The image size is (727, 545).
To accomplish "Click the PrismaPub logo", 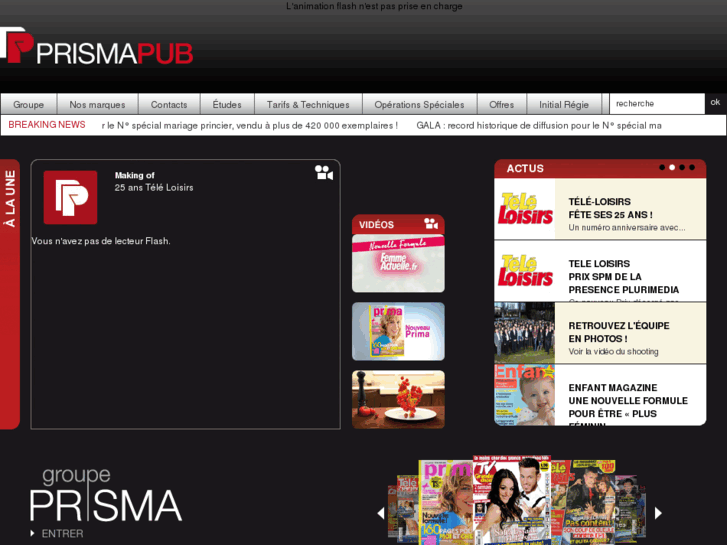I will pos(96,47).
